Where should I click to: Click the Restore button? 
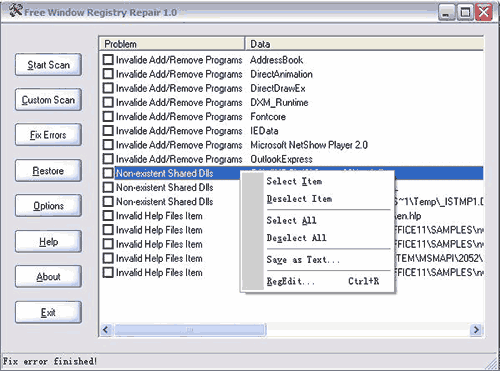(48, 171)
